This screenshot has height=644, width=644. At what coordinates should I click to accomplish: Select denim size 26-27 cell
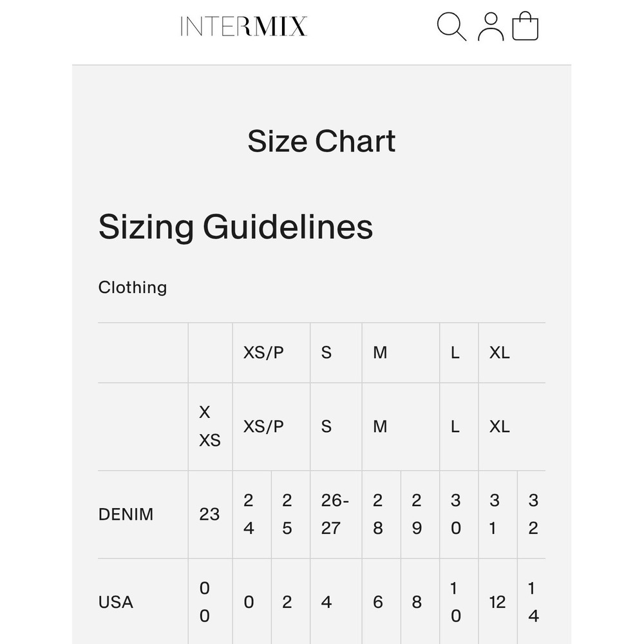pos(336,515)
